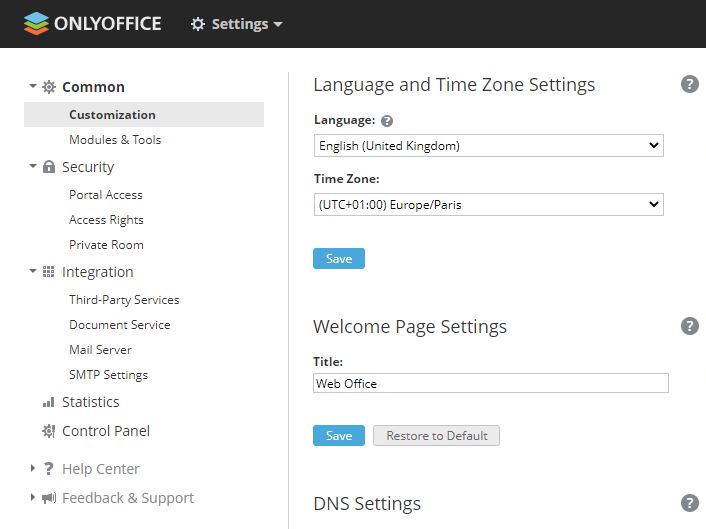Click the ONLYOFFICE logo icon

point(36,23)
